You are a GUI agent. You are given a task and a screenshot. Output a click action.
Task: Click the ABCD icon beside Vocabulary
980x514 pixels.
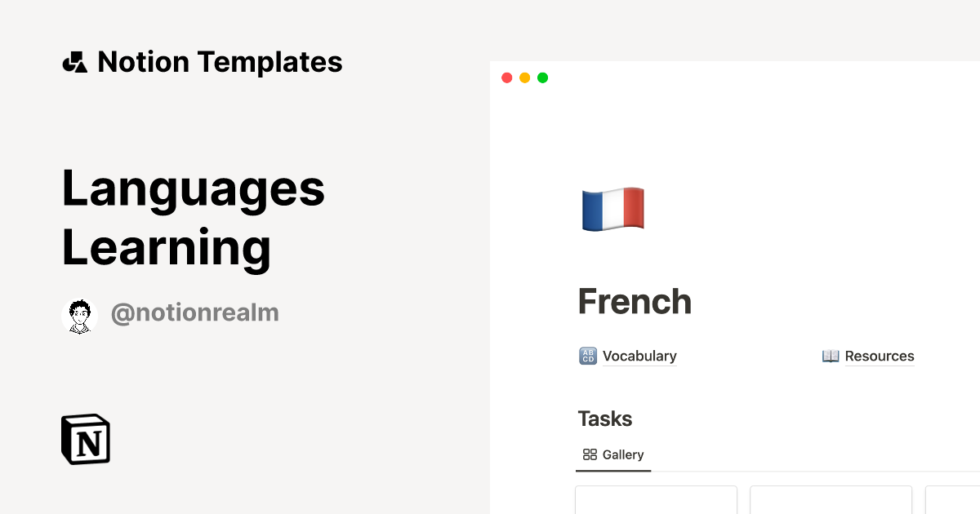[x=587, y=356]
